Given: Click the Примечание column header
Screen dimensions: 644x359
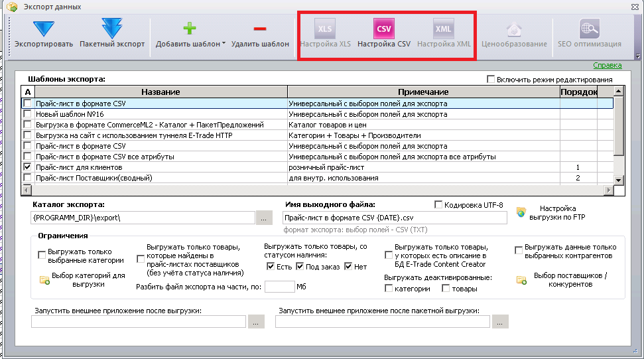Looking at the screenshot, I should coord(423,92).
